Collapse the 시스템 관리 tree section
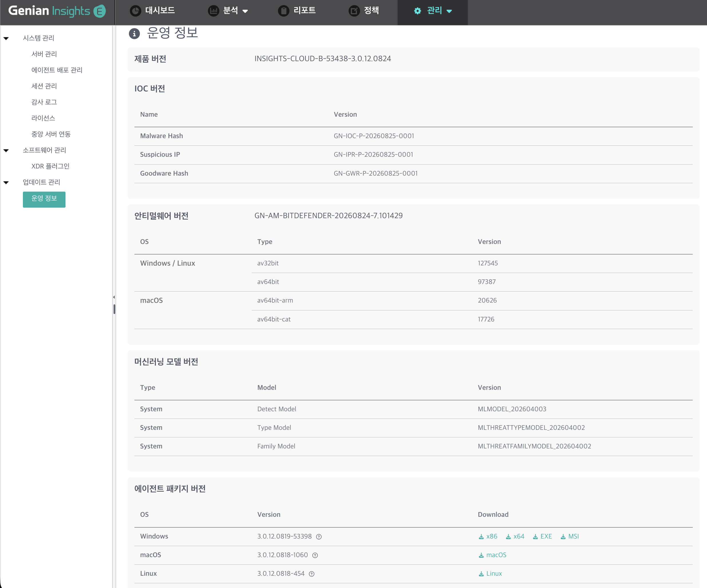Screen dimensions: 707x588 pos(6,38)
